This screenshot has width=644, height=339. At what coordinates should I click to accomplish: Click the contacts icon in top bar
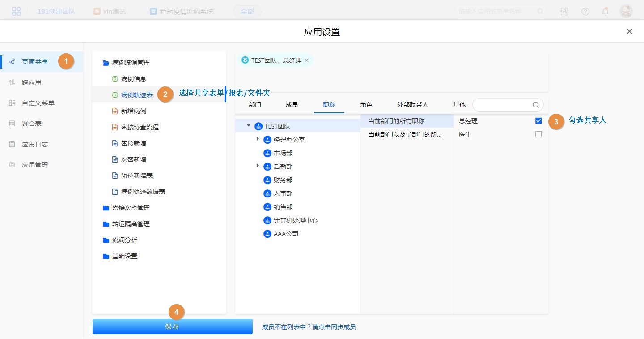point(564,12)
